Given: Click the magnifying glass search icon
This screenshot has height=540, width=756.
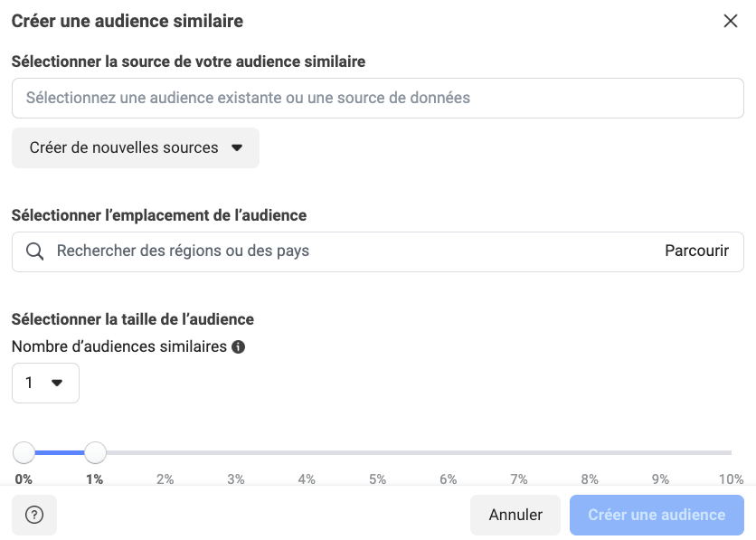Looking at the screenshot, I should coord(35,251).
